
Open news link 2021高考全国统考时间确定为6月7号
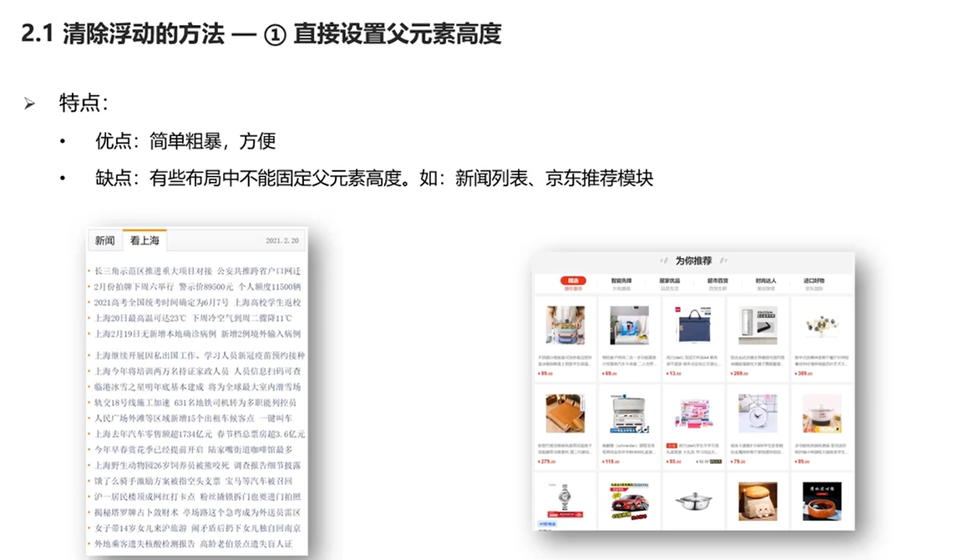161,302
